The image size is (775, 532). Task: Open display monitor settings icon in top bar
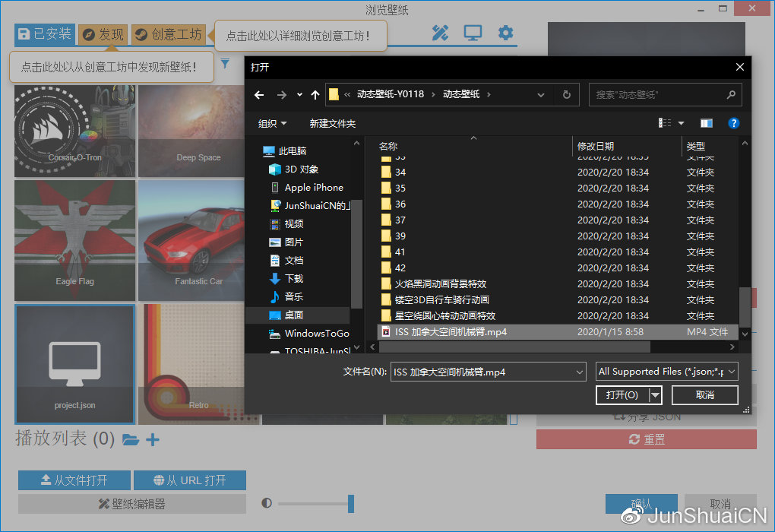(473, 33)
